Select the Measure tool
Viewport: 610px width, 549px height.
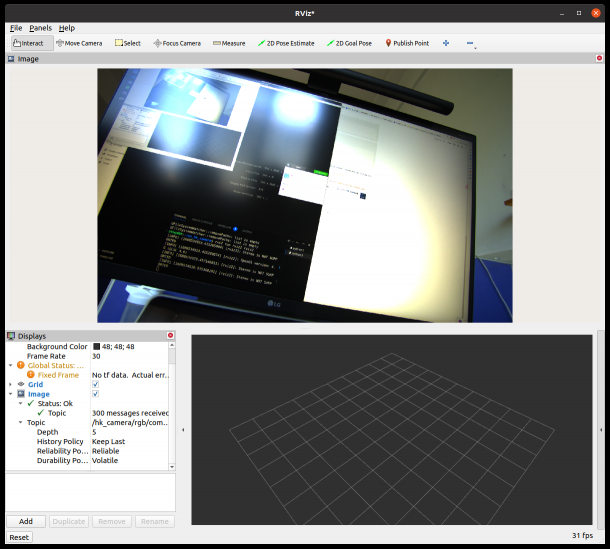point(229,43)
